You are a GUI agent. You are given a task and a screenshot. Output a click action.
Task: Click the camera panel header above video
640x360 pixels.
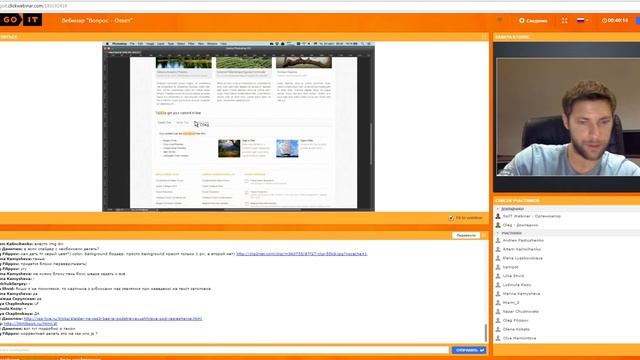567,37
